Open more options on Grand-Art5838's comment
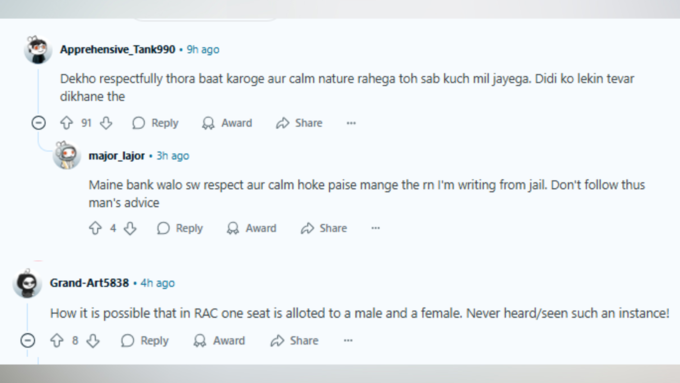 348,340
